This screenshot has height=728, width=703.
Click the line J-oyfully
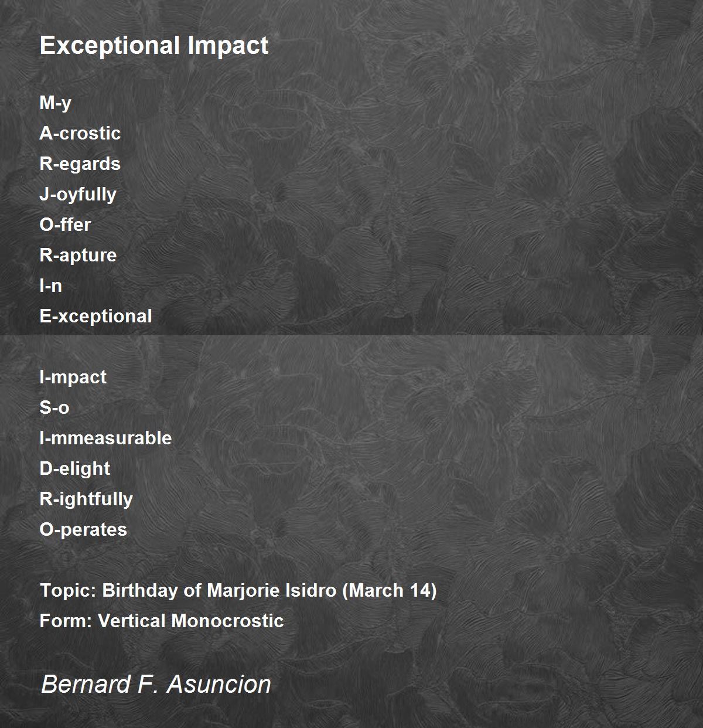[x=78, y=195]
